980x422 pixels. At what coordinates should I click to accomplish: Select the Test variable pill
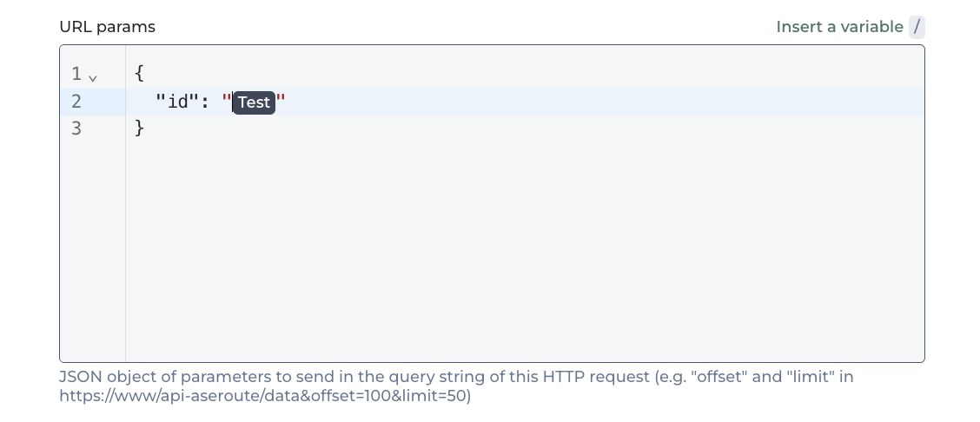click(254, 102)
